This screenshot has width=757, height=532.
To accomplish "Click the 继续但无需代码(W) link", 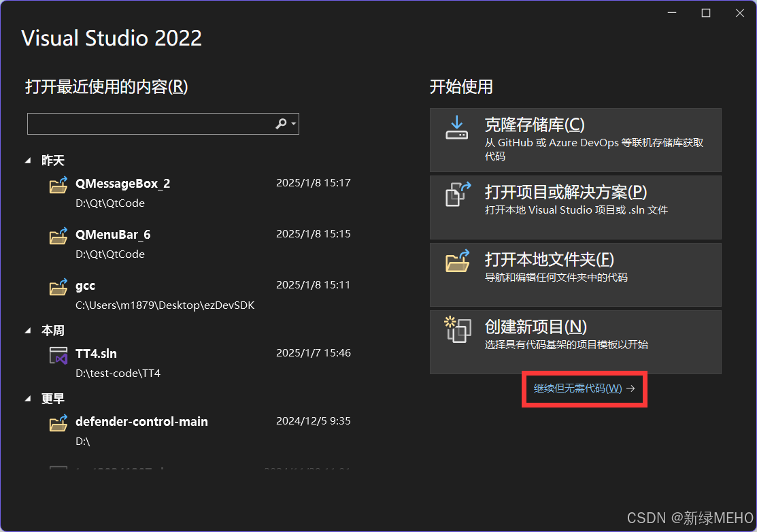I will coord(577,388).
